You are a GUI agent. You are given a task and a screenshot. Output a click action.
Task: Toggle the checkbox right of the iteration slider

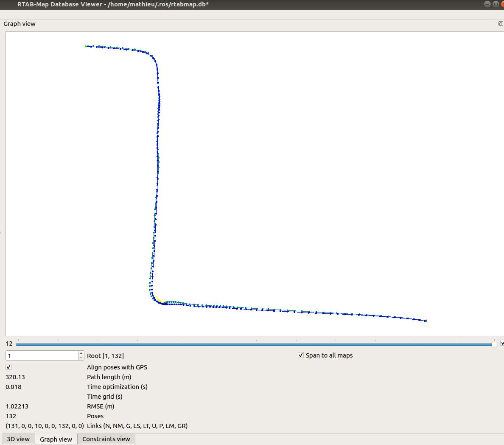(x=502, y=343)
